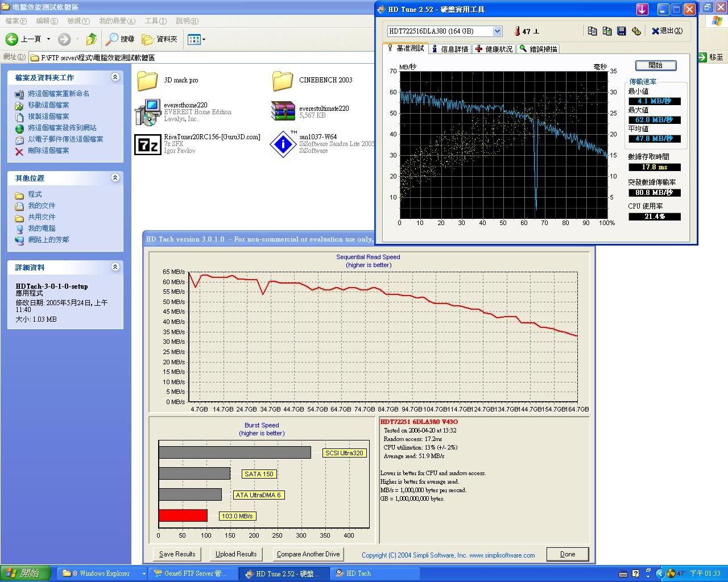Open the 編輯(E) menu

pos(47,21)
